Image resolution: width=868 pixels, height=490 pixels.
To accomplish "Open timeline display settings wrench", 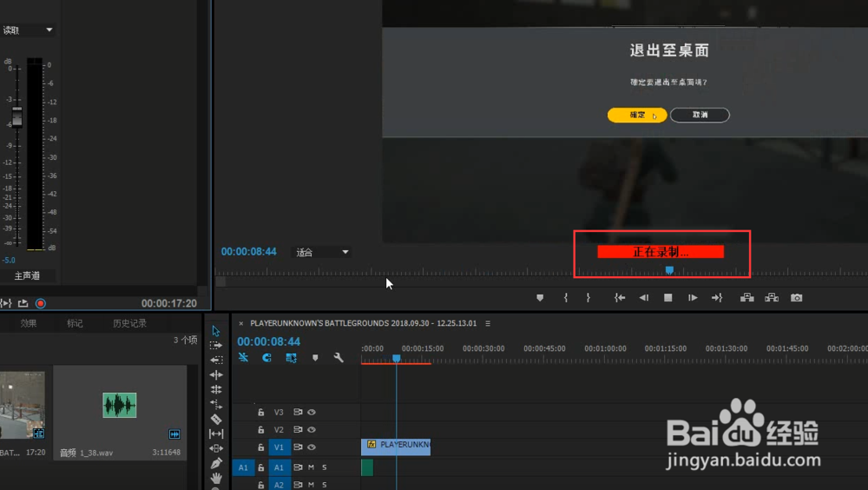I will 339,358.
